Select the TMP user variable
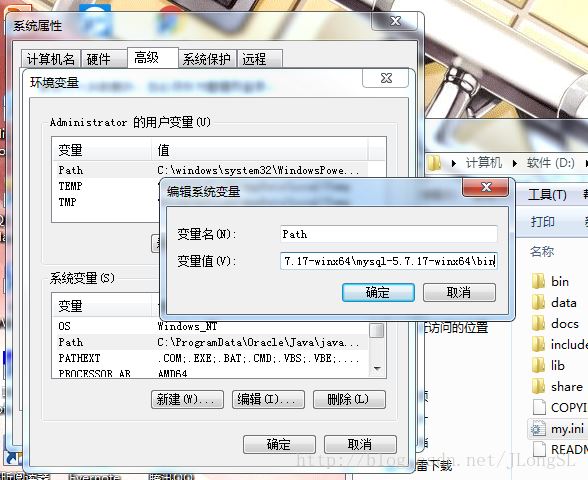Viewport: 588px width, 480px height. pyautogui.click(x=68, y=202)
